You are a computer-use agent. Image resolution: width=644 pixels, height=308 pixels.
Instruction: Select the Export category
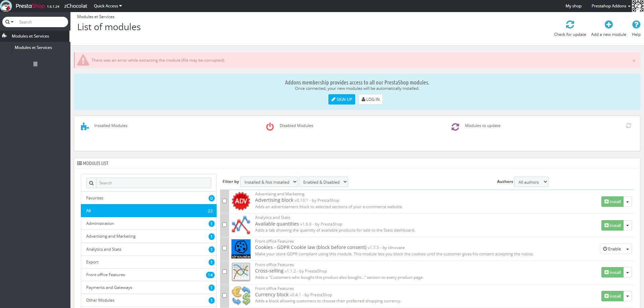click(x=149, y=262)
